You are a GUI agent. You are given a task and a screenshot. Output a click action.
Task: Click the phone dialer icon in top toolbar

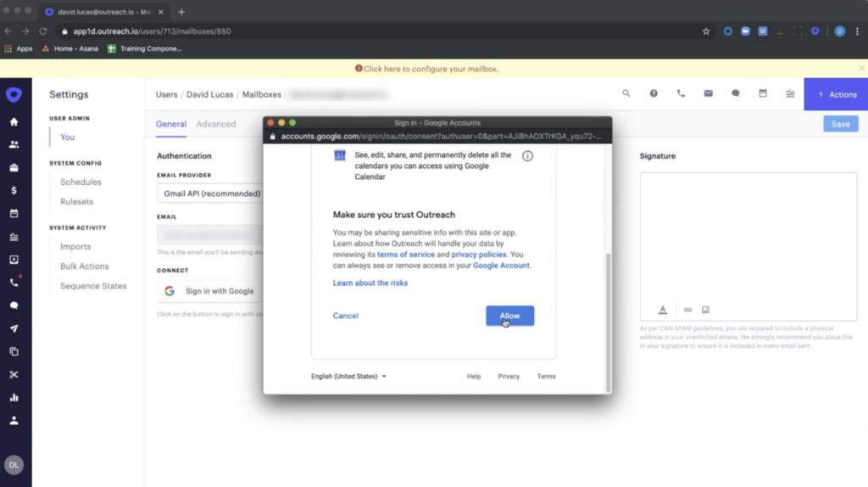tap(681, 93)
